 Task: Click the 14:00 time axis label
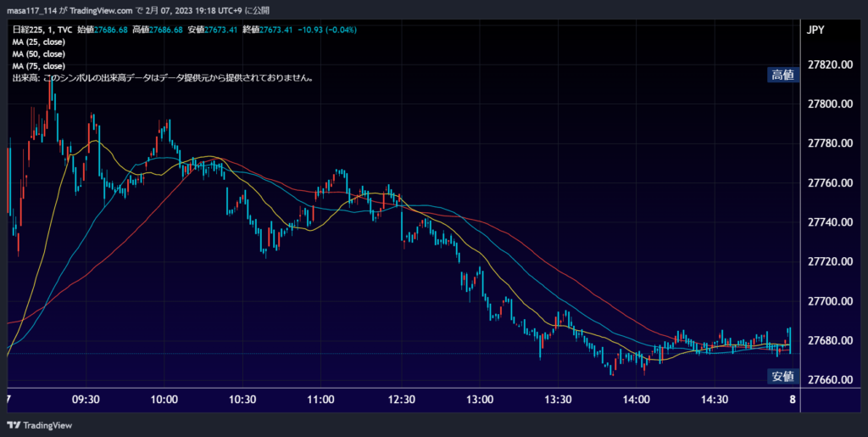(x=636, y=400)
